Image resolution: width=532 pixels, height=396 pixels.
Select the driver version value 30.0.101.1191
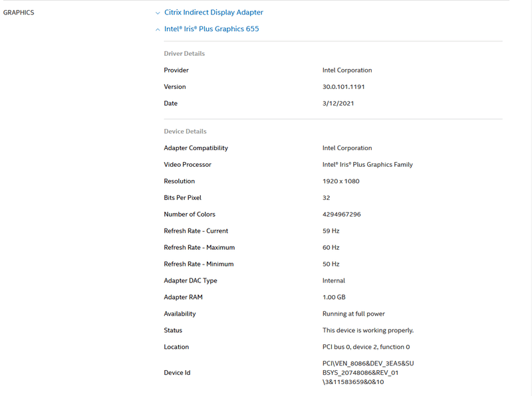[x=343, y=87]
